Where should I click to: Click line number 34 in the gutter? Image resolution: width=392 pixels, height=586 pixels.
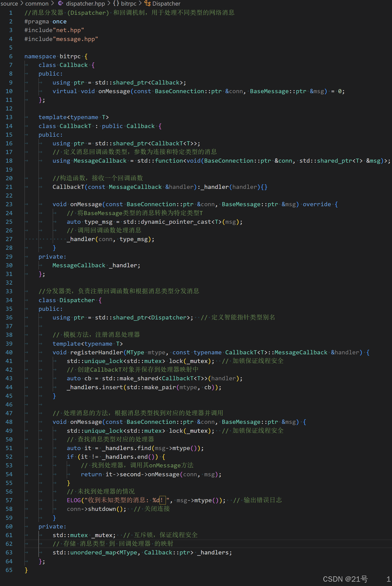[x=9, y=300]
